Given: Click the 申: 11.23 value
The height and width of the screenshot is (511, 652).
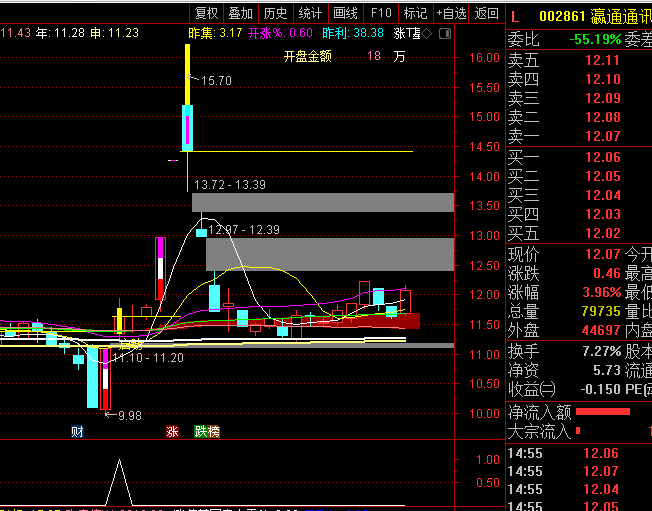Looking at the screenshot, I should pos(114,33).
